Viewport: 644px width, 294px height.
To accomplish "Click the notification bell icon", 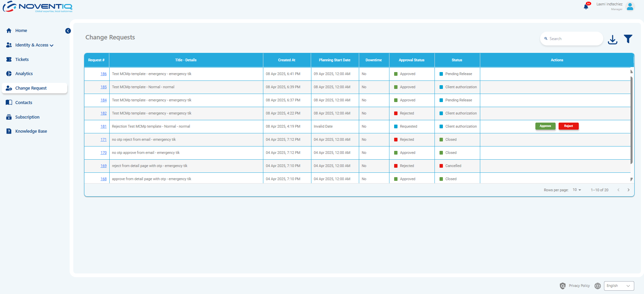I will click(586, 7).
